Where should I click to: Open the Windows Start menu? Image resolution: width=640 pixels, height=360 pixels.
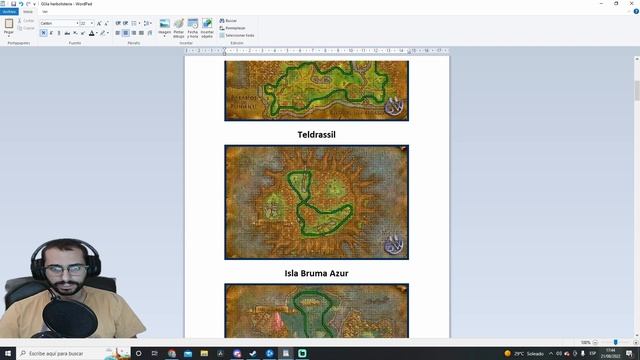(x=8, y=353)
